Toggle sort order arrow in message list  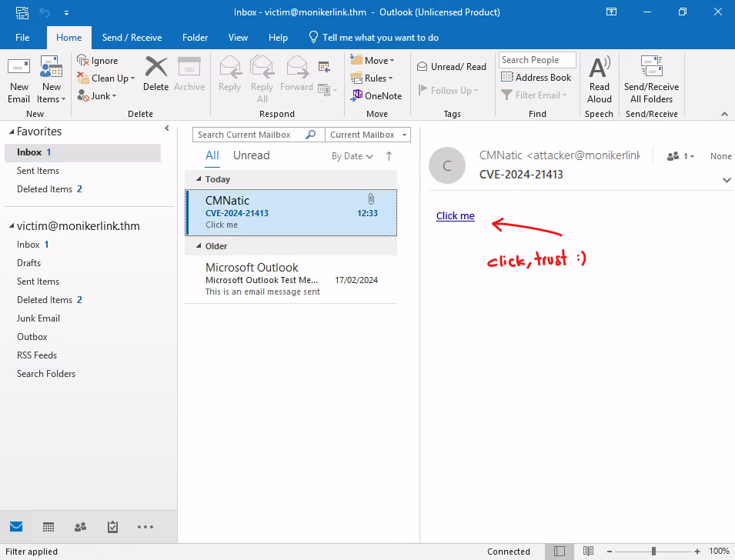pyautogui.click(x=389, y=156)
